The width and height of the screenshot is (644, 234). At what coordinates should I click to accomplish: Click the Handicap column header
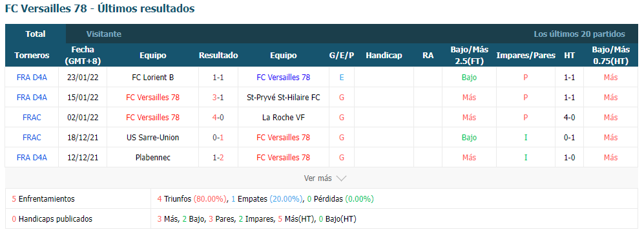[384, 55]
